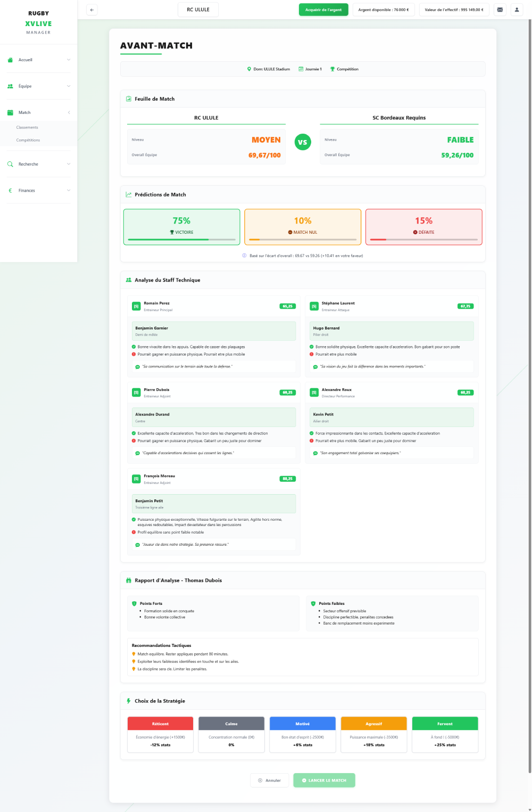Click the Acquérir de l'argent button
The width and height of the screenshot is (532, 812).
pyautogui.click(x=323, y=10)
